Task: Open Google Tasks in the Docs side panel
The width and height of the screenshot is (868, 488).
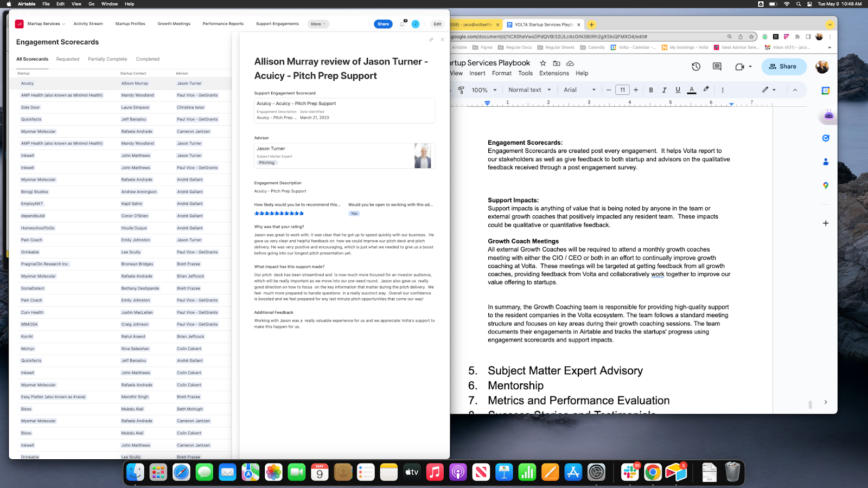Action: [826, 138]
